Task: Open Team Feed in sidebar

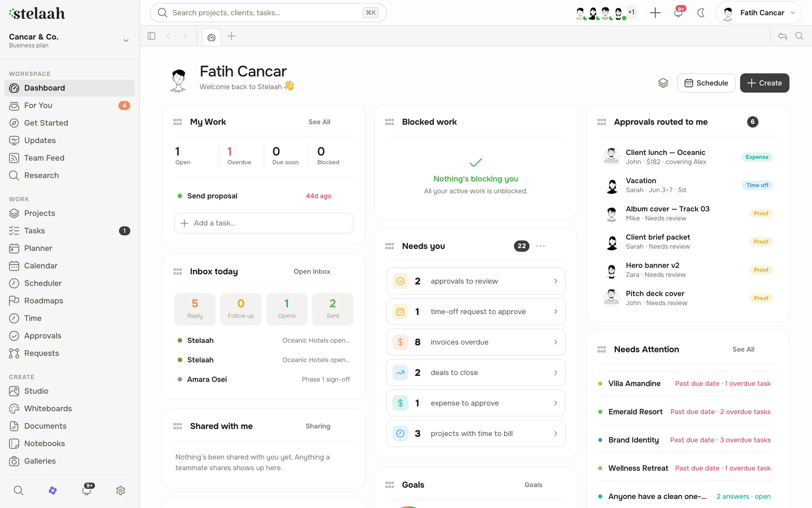Action: pos(69,158)
